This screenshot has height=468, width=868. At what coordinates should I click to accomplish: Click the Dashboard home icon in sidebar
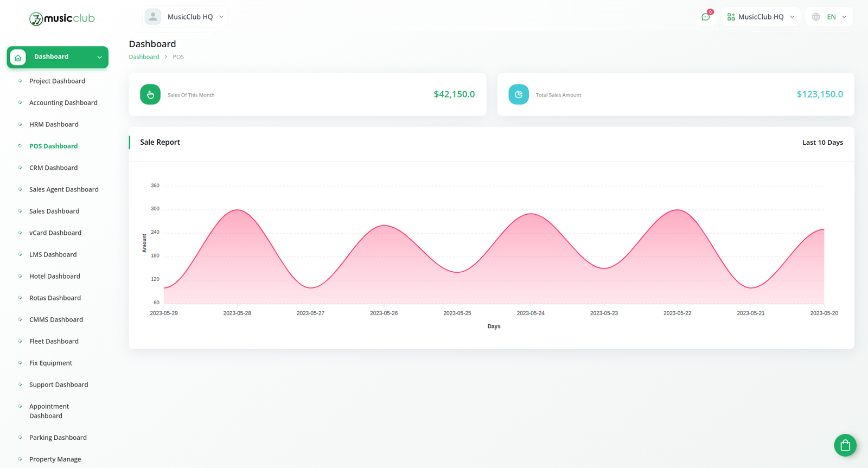tap(18, 57)
